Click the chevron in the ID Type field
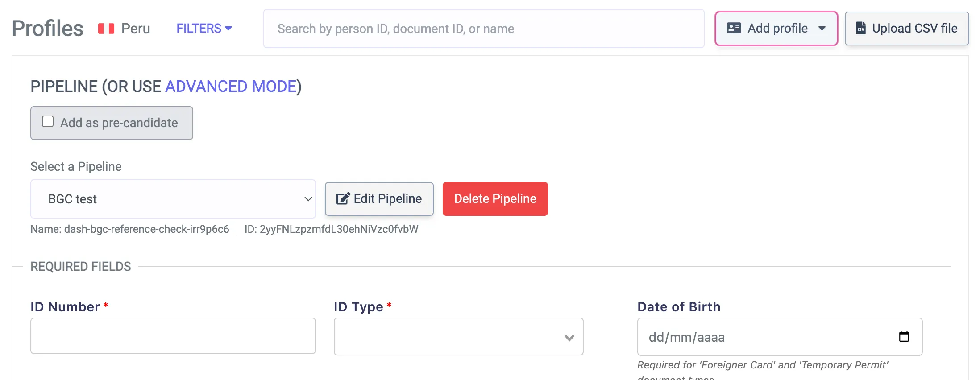The width and height of the screenshot is (980, 380). pyautogui.click(x=569, y=338)
